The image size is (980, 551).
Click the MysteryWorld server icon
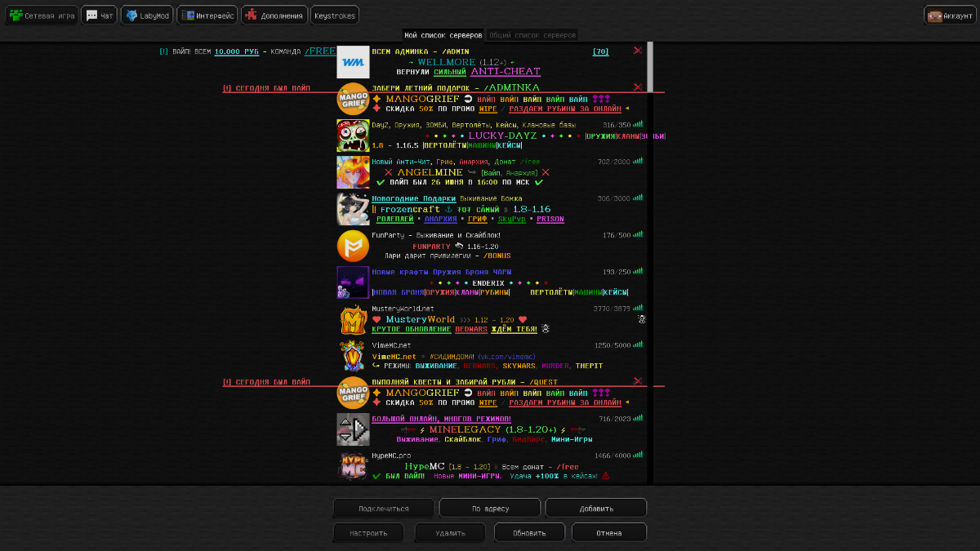point(353,319)
